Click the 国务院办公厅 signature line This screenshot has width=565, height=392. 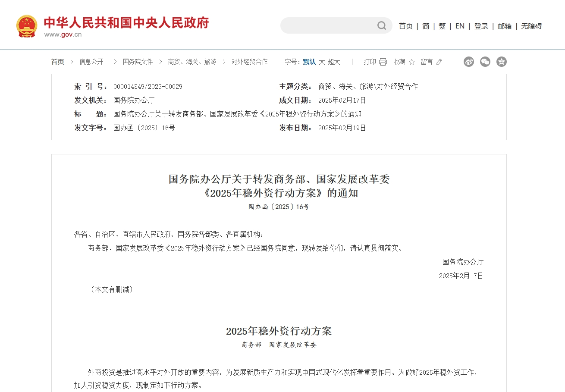pos(463,262)
